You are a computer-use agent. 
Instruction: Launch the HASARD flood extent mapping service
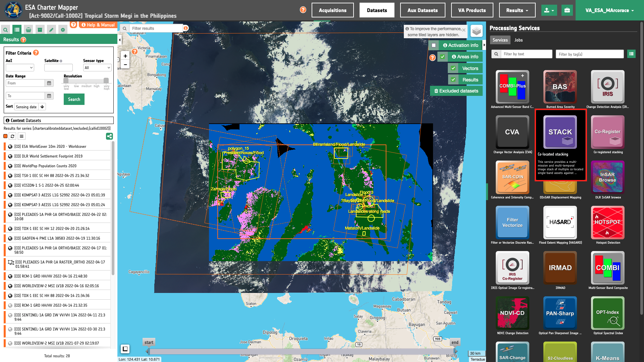(560, 223)
